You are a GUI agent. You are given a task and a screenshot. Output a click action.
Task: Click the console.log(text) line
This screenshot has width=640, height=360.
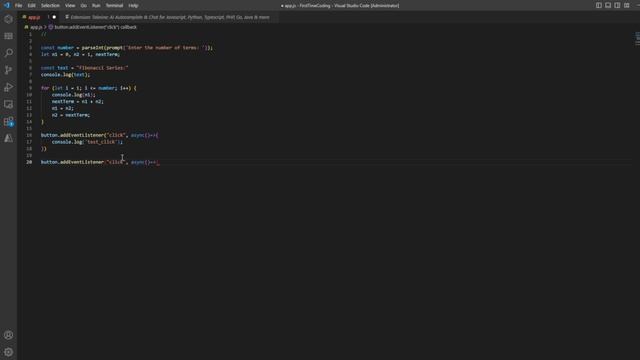(65, 75)
